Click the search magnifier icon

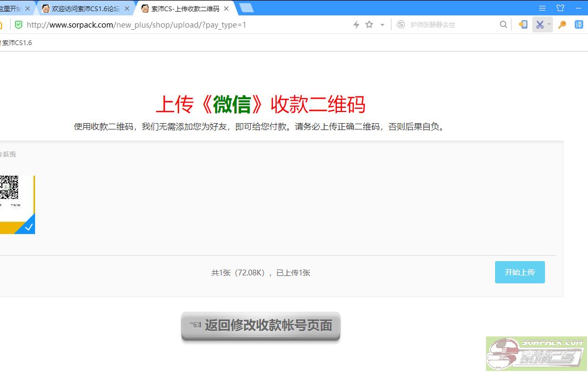[503, 25]
